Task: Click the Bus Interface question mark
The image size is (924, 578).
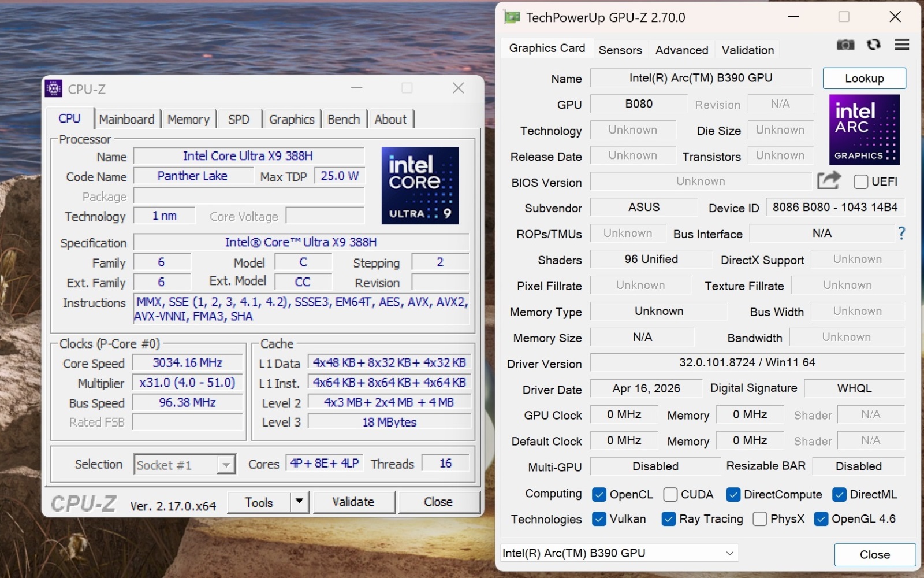Action: tap(901, 233)
